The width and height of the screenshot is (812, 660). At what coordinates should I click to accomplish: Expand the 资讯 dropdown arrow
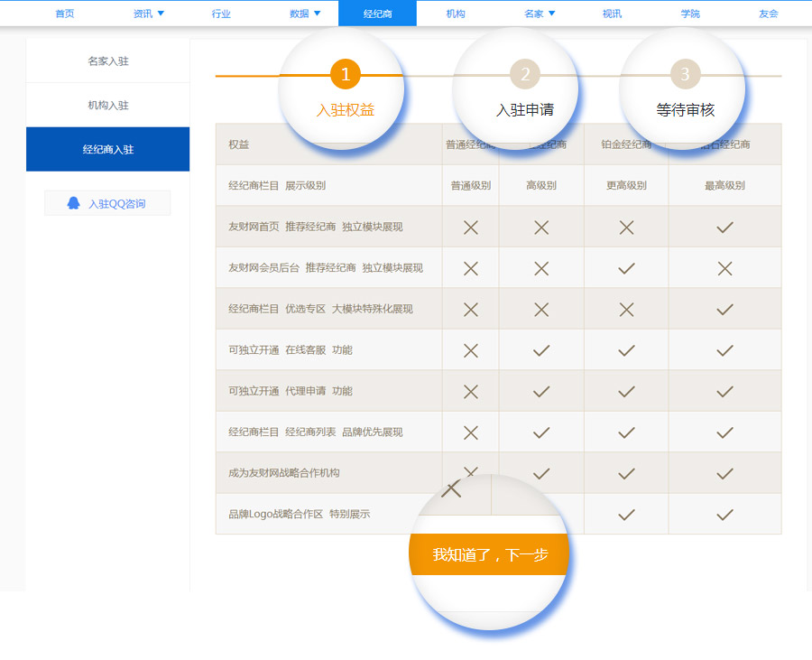tap(161, 14)
